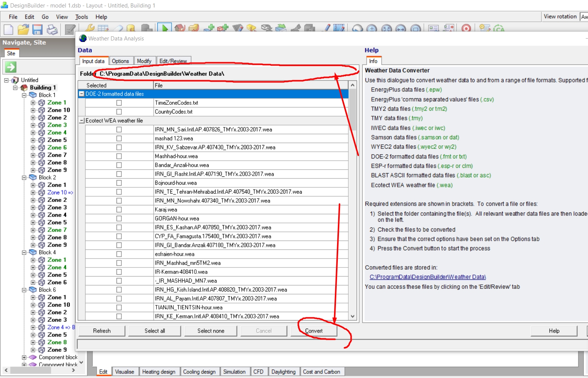The image size is (588, 378).
Task: Click the New file toolbar icon
Action: coord(8,29)
